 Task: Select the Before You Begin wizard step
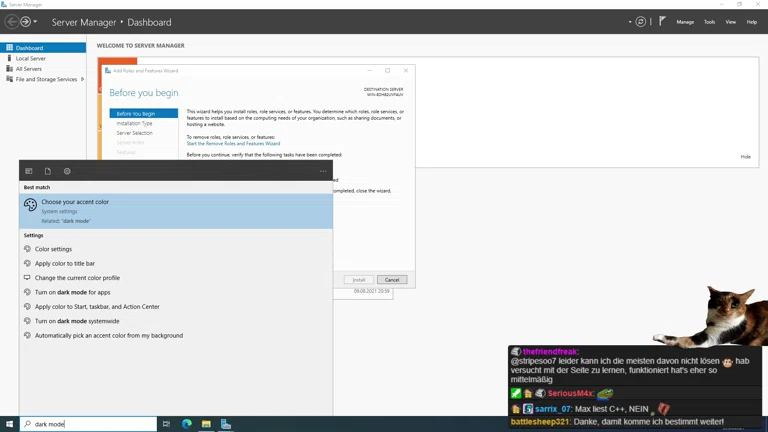(144, 113)
